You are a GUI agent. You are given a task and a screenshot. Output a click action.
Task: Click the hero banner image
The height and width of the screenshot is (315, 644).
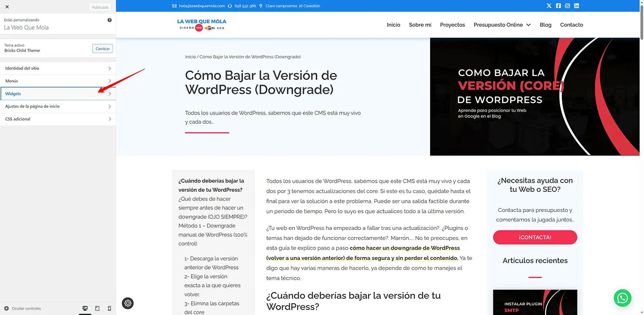coord(535,97)
